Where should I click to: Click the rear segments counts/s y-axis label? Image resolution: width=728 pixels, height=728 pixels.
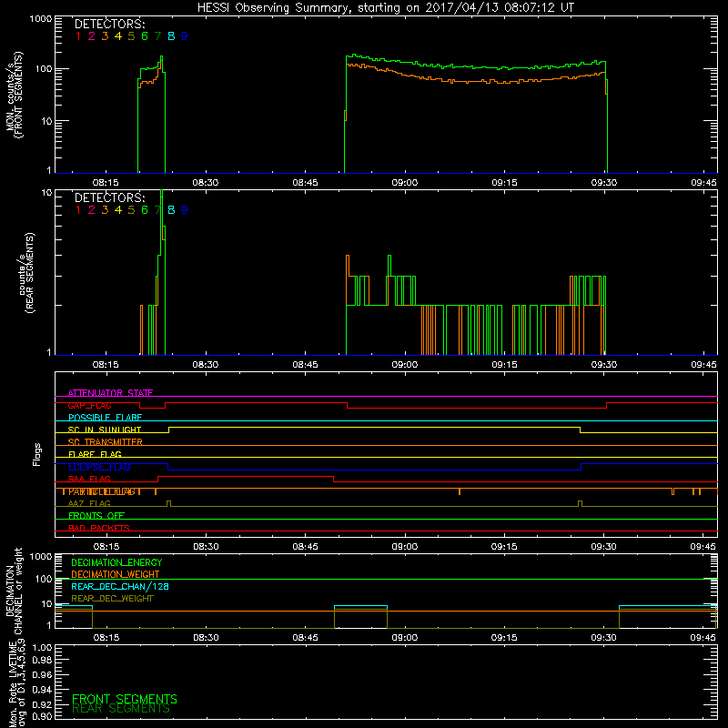26,273
